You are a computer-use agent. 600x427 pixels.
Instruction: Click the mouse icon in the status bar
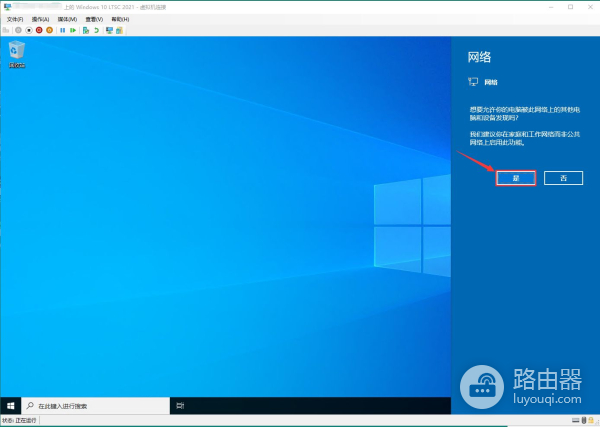(x=584, y=420)
